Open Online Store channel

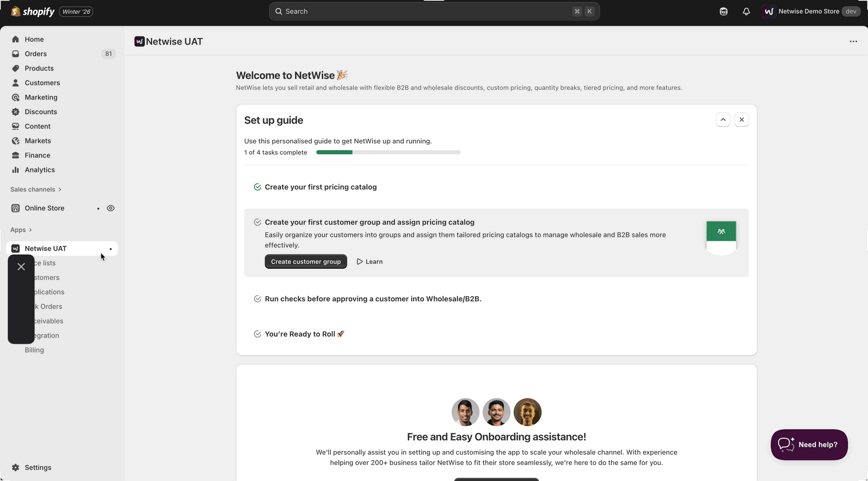pos(44,208)
